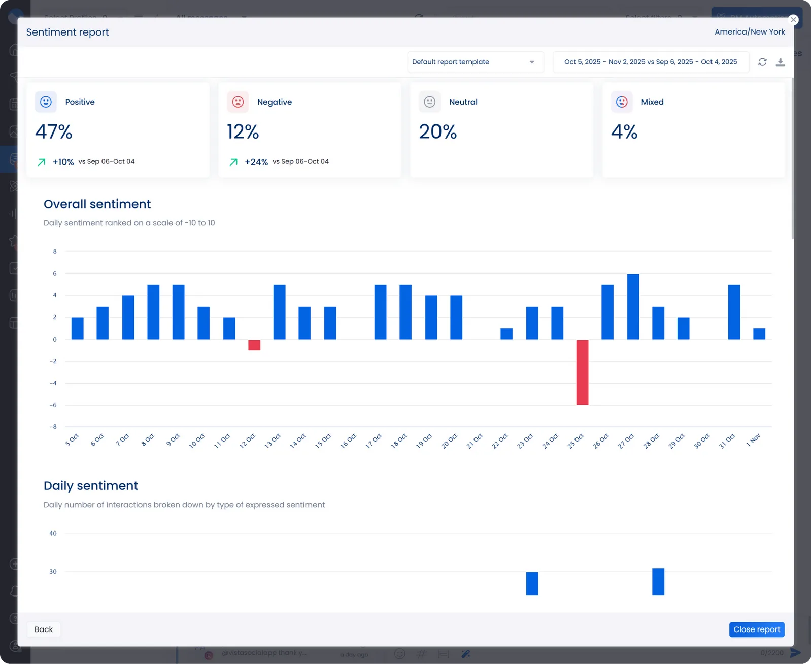Viewport: 812px width, 664px height.
Task: Click the America/New York timezone label
Action: pos(750,32)
